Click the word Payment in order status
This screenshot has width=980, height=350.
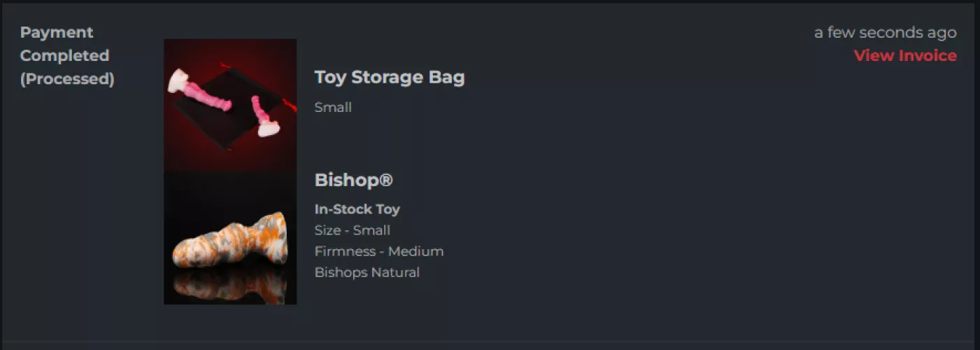57,33
